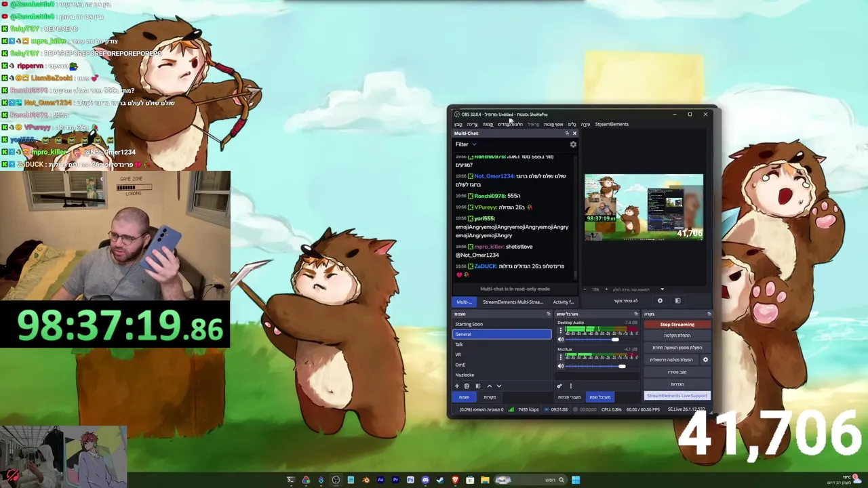The width and height of the screenshot is (868, 488).
Task: Open After Effects from the taskbar
Action: [x=380, y=480]
